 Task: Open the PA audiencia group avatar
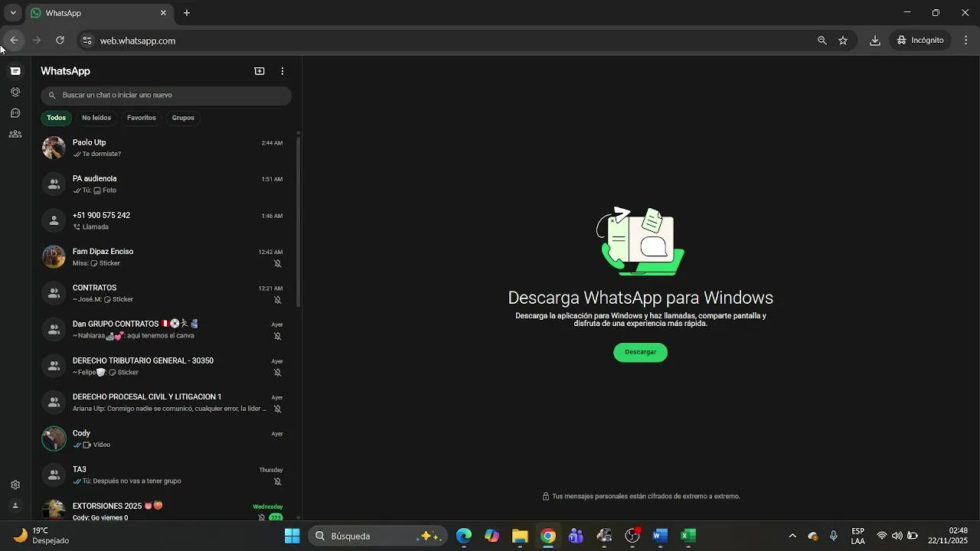pyautogui.click(x=54, y=184)
